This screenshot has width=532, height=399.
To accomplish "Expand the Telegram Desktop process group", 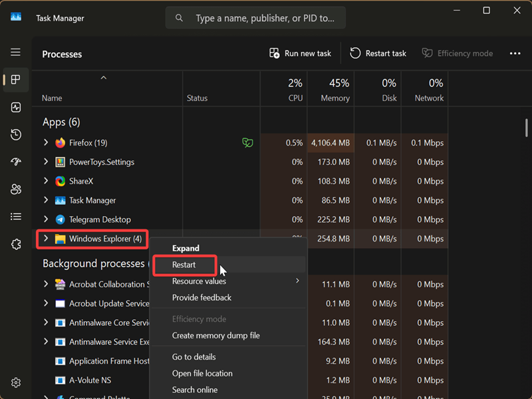I will tap(46, 219).
